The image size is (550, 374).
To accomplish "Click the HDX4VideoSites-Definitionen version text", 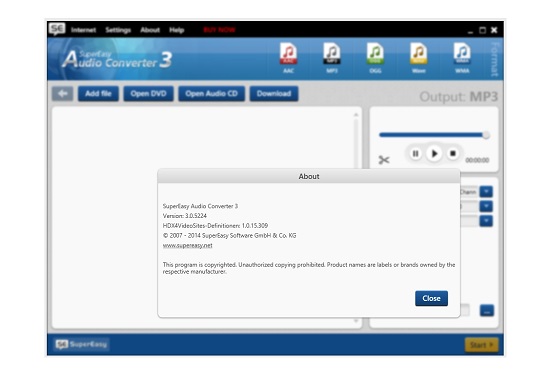I will pos(215,226).
